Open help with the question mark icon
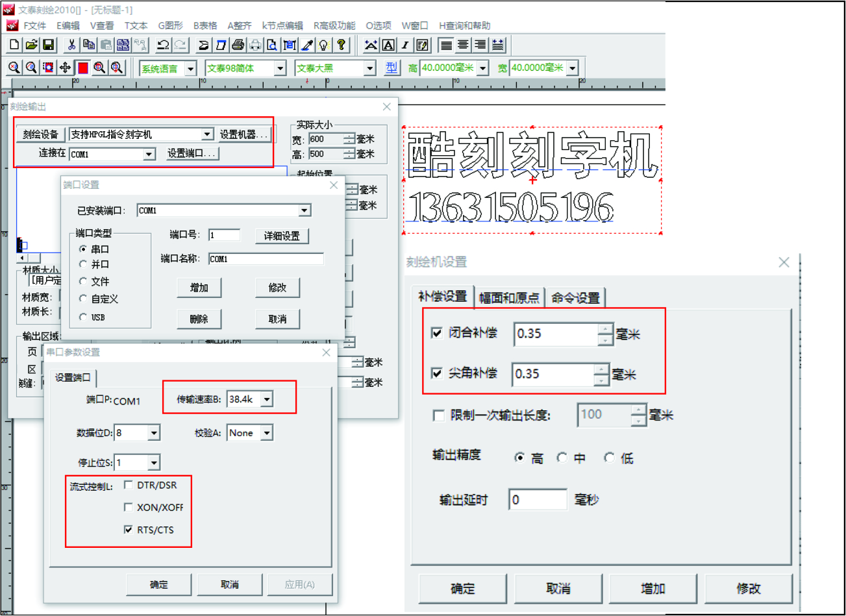 pyautogui.click(x=341, y=45)
